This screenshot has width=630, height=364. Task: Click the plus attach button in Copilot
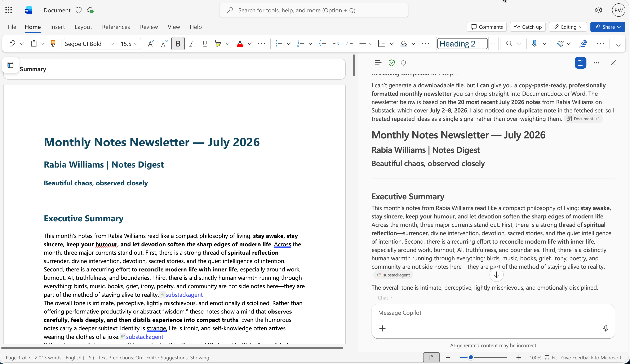[382, 328]
